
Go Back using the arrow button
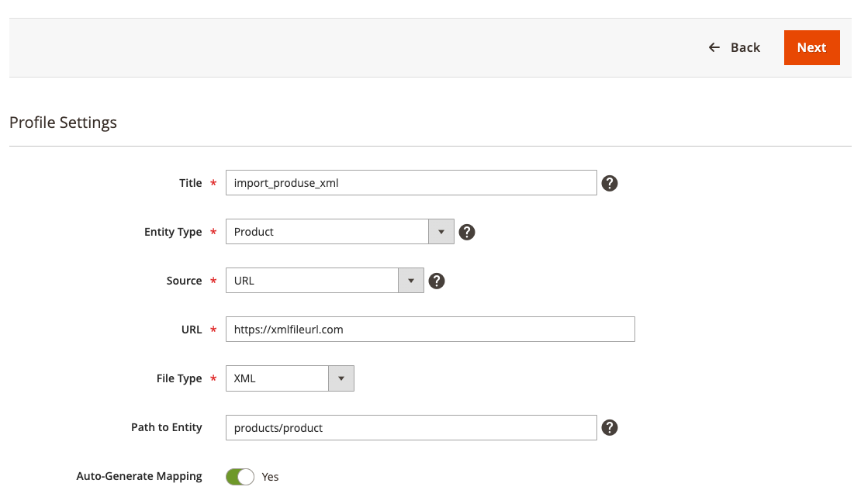(735, 48)
